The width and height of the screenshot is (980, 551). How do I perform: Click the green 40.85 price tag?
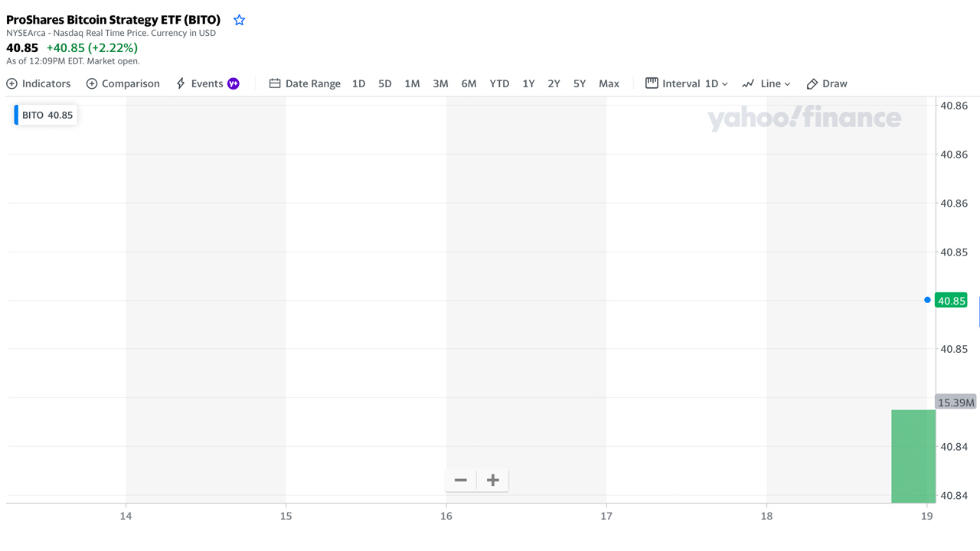[951, 301]
